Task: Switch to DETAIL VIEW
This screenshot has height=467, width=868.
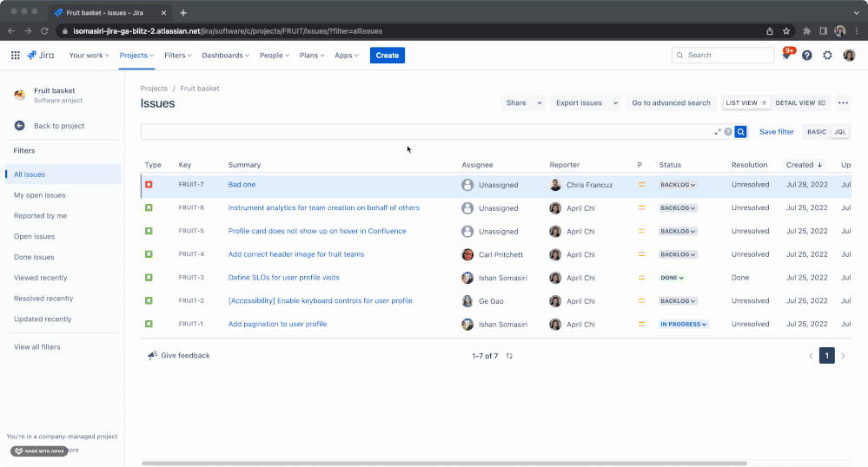Action: click(x=800, y=103)
